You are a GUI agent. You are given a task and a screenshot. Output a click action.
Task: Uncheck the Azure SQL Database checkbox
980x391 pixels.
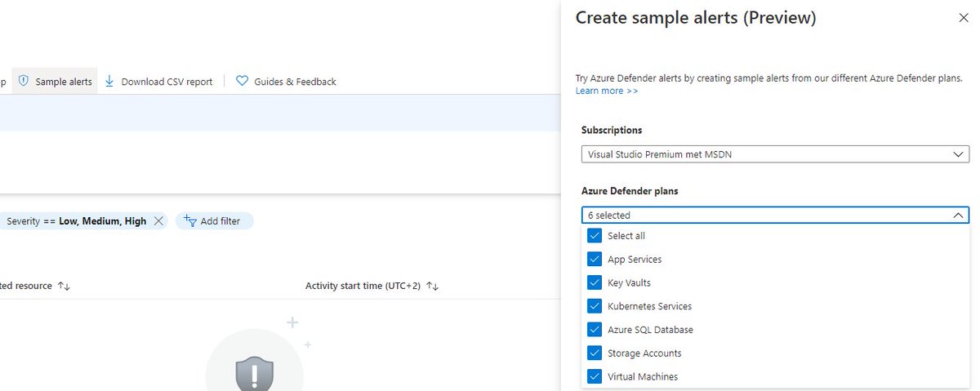(595, 330)
